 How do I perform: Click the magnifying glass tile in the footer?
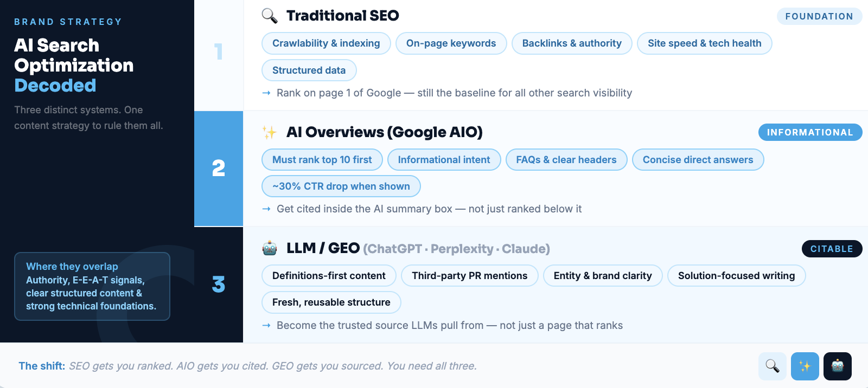(773, 366)
